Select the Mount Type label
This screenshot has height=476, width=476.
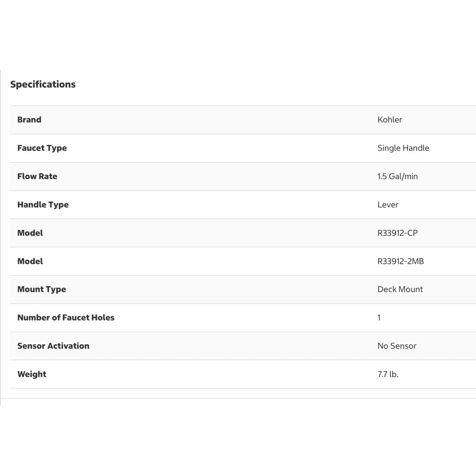click(42, 289)
